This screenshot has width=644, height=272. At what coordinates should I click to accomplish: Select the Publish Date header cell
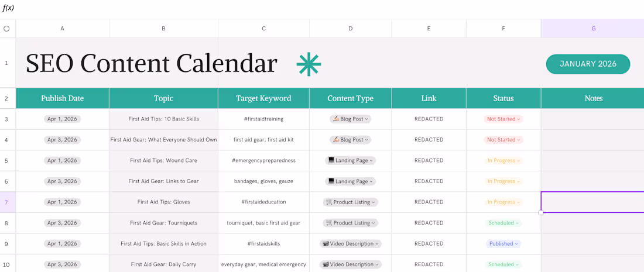[62, 98]
